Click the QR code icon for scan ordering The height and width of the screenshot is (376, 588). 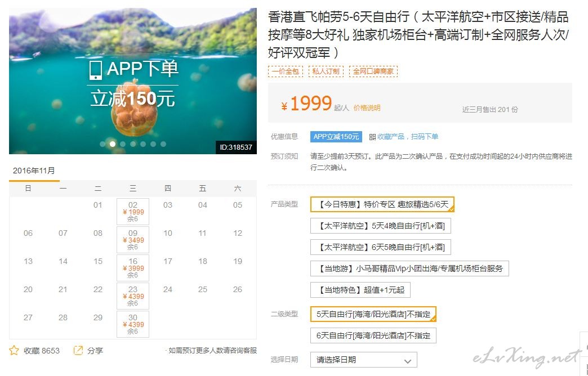point(372,137)
